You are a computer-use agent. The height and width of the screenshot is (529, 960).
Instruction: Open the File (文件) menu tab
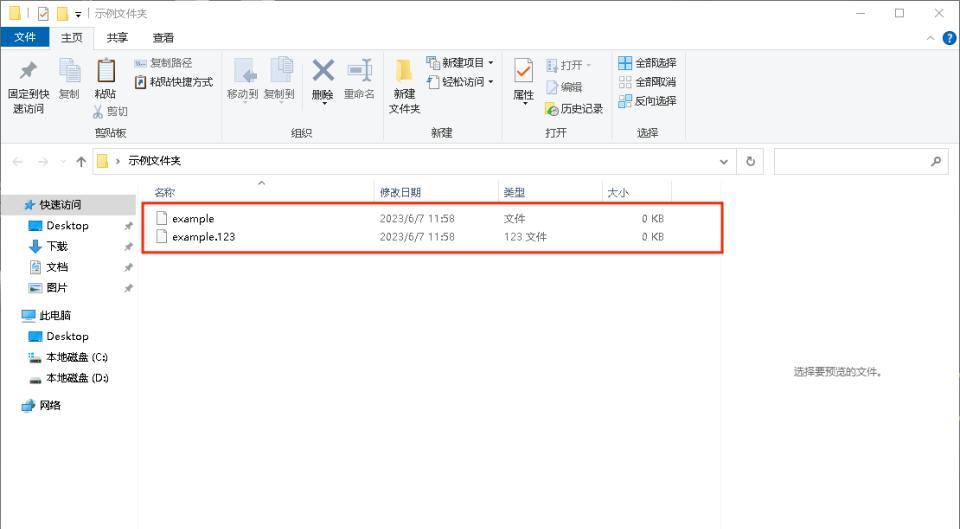tap(25, 37)
